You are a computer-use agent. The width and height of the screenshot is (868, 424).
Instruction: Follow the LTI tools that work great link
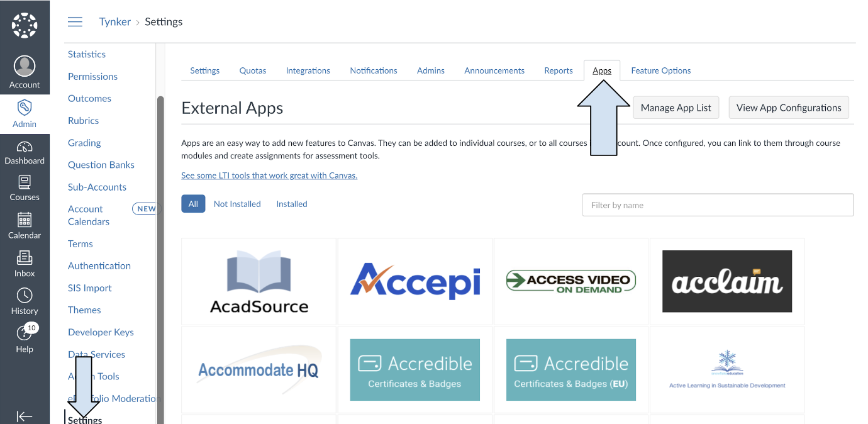click(x=269, y=176)
